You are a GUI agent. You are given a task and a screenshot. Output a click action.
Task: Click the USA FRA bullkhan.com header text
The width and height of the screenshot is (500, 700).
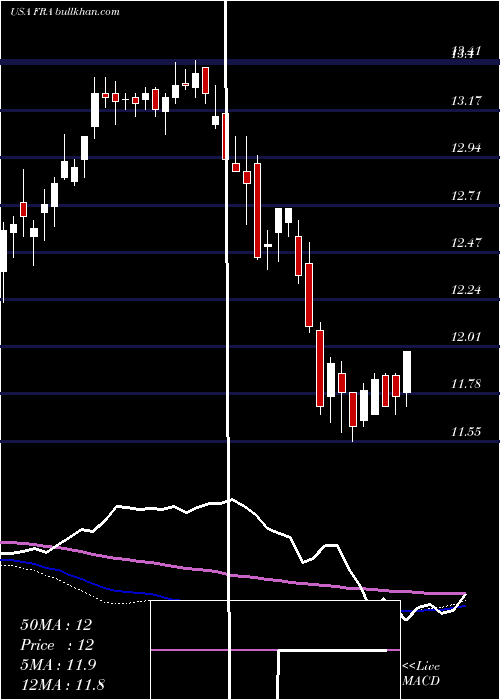pyautogui.click(x=65, y=11)
